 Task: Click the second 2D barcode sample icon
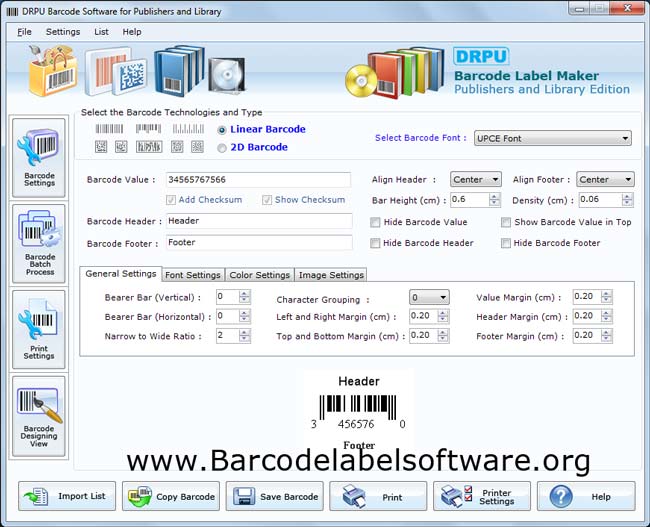(x=121, y=146)
